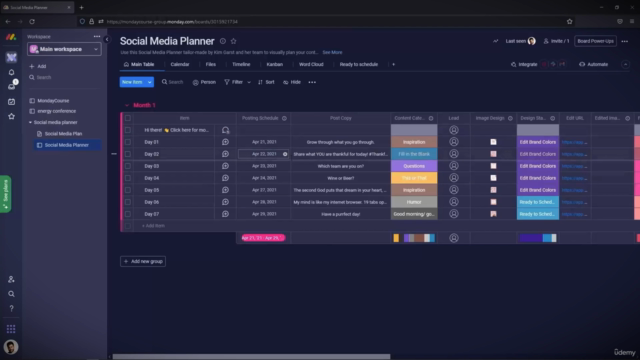Click Board Power-Ups button

pyautogui.click(x=595, y=41)
